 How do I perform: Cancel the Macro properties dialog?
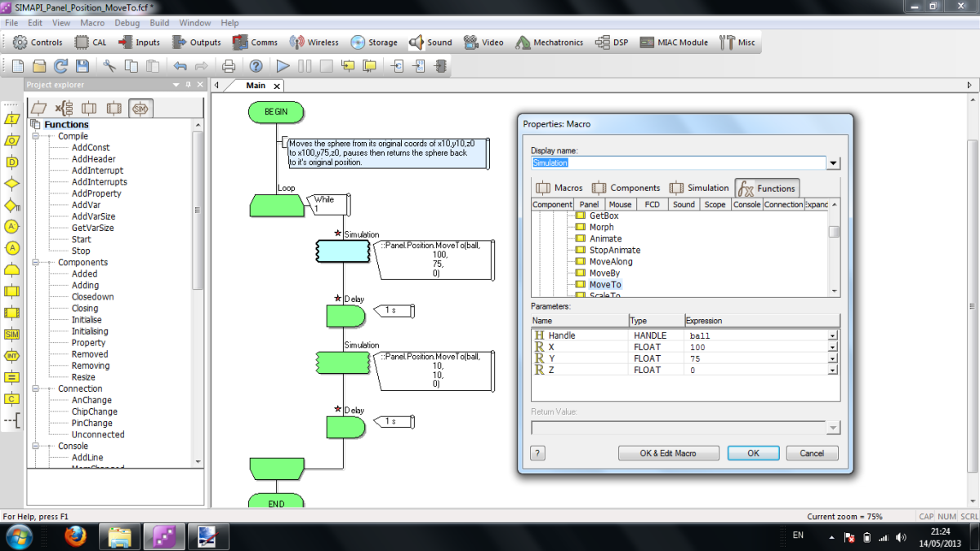(812, 453)
